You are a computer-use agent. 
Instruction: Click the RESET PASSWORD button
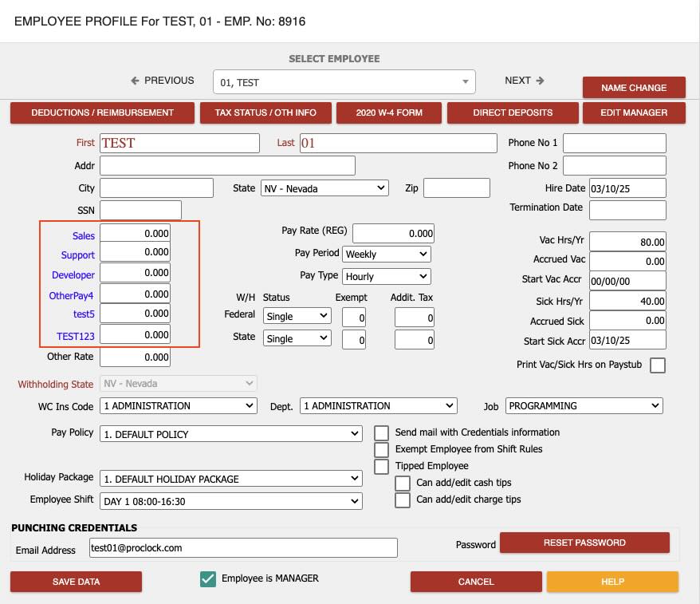click(x=584, y=543)
